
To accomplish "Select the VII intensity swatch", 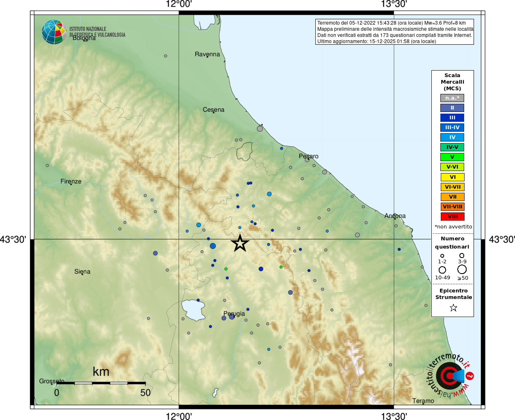I will 452,197.
